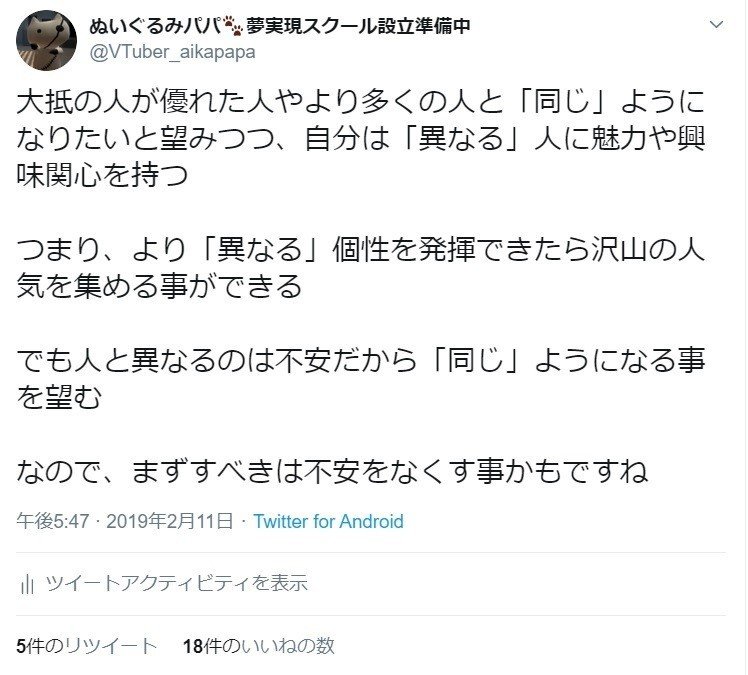The image size is (748, 675).
Task: Click the first paragraph starting 大抵の人が
Action: point(361,139)
